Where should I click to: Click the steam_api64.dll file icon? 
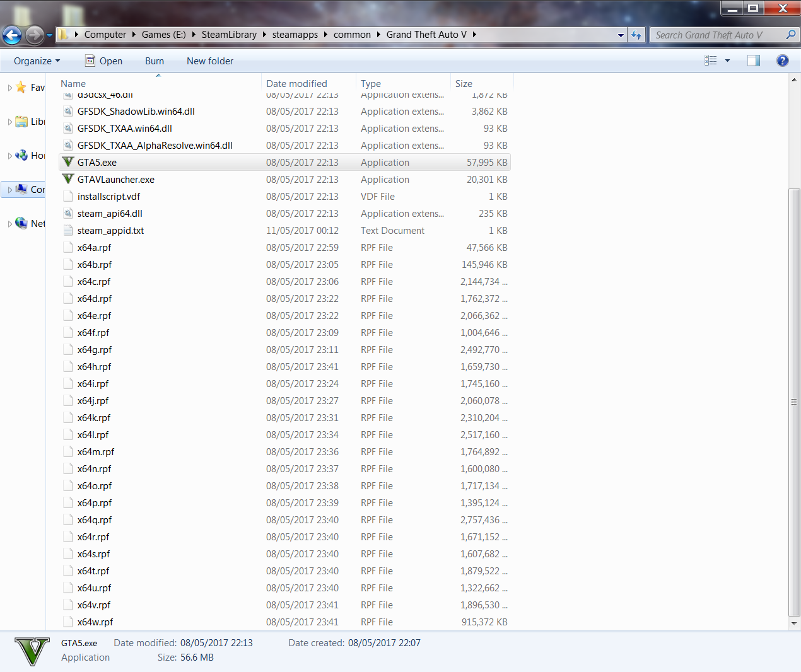click(68, 213)
